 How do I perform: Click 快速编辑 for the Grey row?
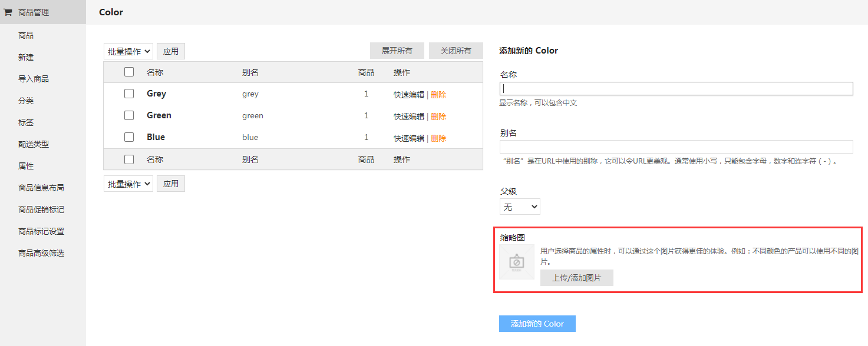pos(409,94)
